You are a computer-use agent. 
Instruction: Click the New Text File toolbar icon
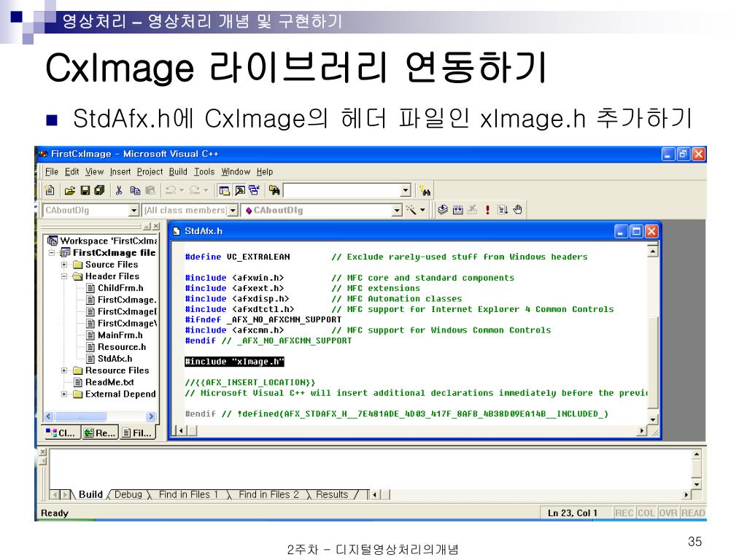50,190
